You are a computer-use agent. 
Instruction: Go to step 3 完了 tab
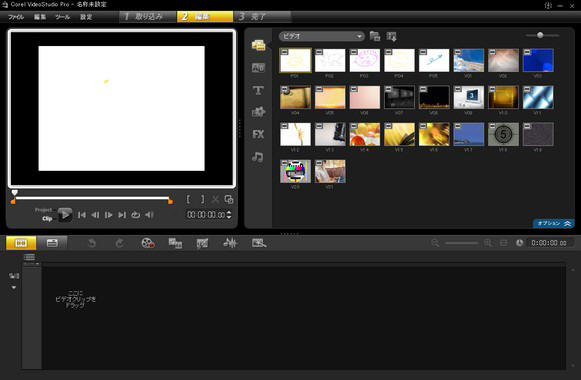point(263,17)
